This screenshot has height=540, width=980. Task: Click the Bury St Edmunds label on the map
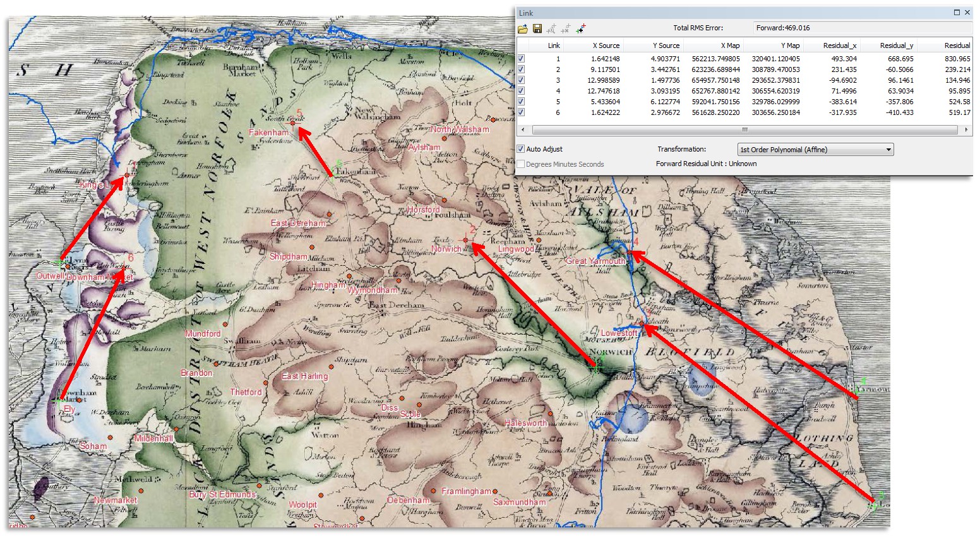point(223,495)
